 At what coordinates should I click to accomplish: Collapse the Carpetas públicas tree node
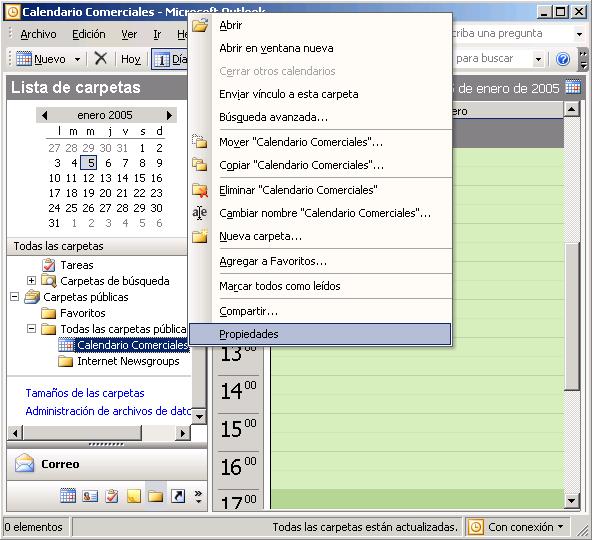pyautogui.click(x=14, y=297)
